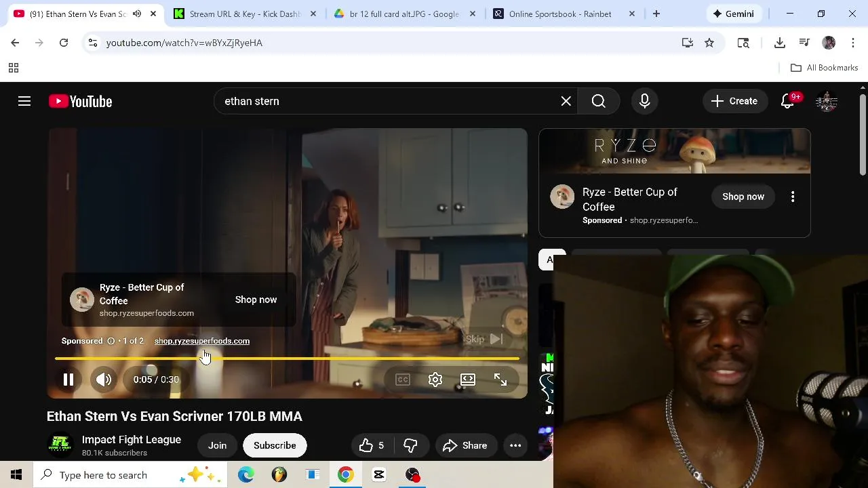Subscribe to Impact Fight League
Image resolution: width=868 pixels, height=488 pixels.
click(275, 445)
